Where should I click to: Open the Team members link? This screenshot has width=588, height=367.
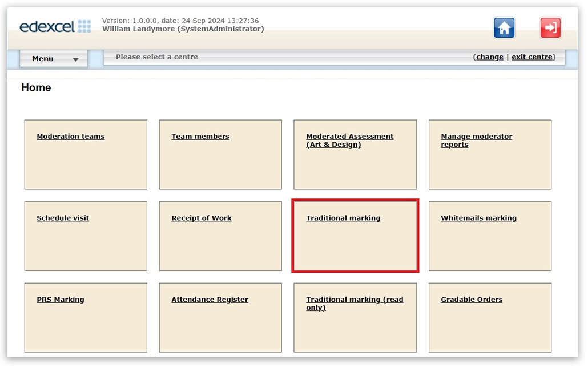pos(200,137)
